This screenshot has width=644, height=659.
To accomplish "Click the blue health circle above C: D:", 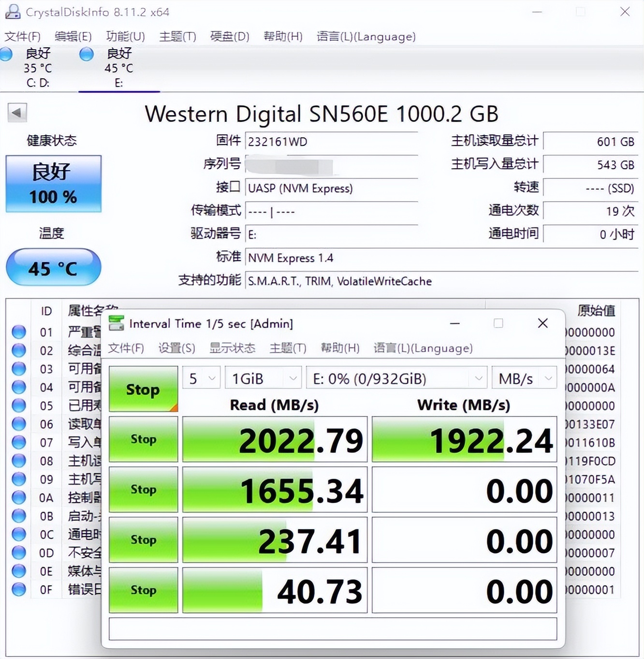I will point(7,55).
